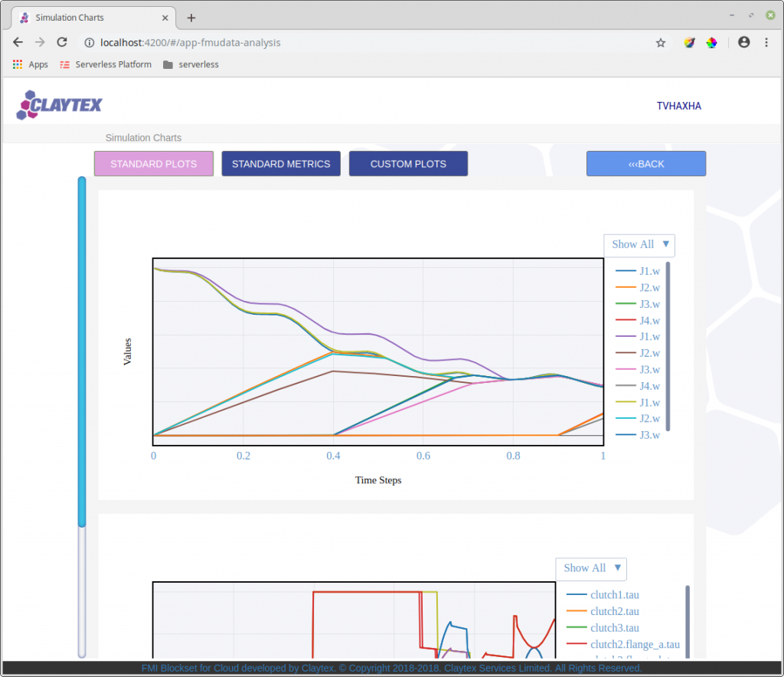Switch to the Standard Metrics tab

[x=281, y=163]
